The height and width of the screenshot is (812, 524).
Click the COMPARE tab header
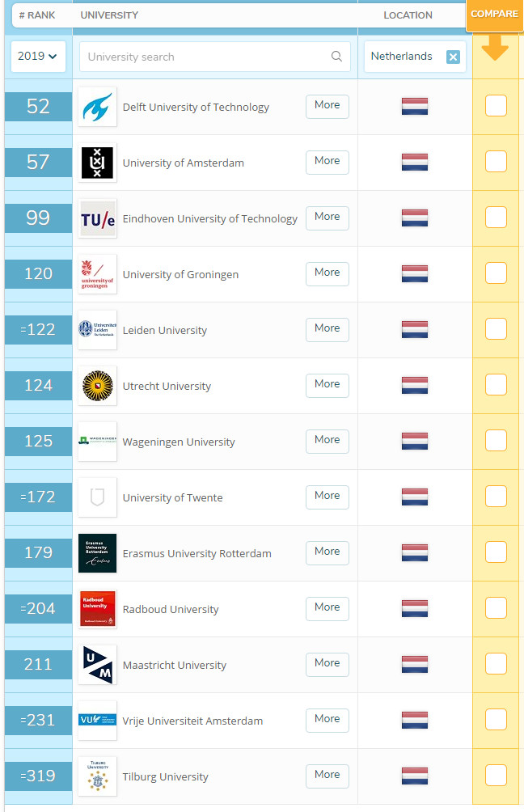point(495,15)
